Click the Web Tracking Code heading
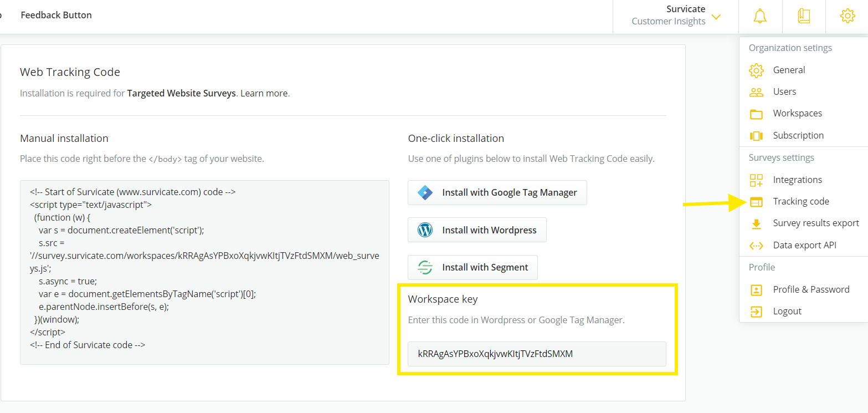The image size is (868, 413). (x=70, y=72)
